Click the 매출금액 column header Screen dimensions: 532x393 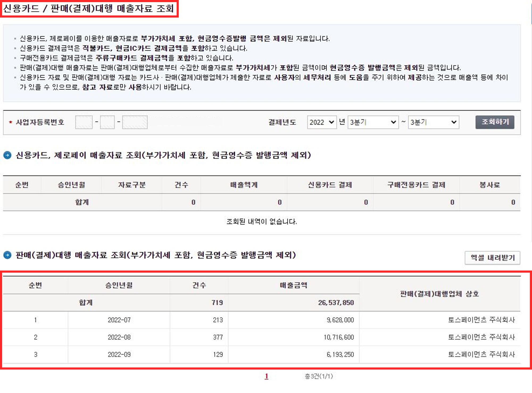[x=293, y=285]
